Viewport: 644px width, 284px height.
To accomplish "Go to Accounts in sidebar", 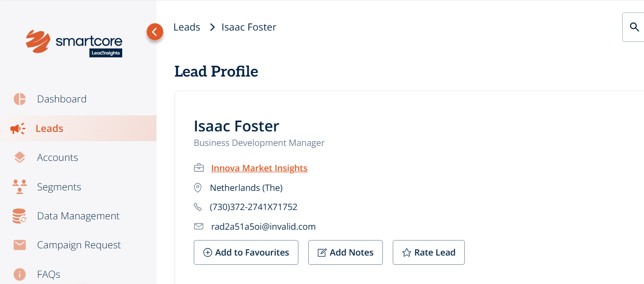I will pyautogui.click(x=58, y=157).
